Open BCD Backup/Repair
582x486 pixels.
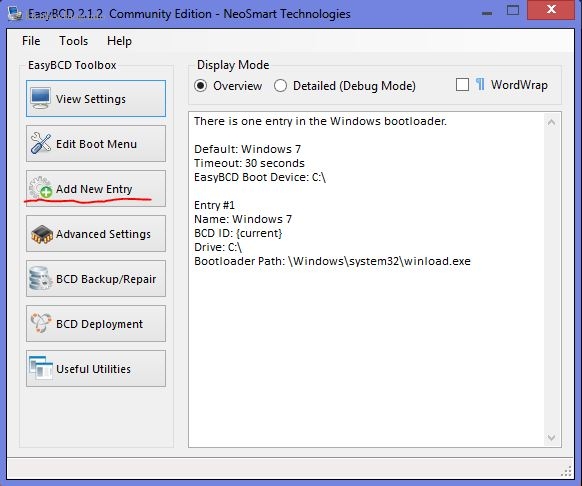[96, 278]
